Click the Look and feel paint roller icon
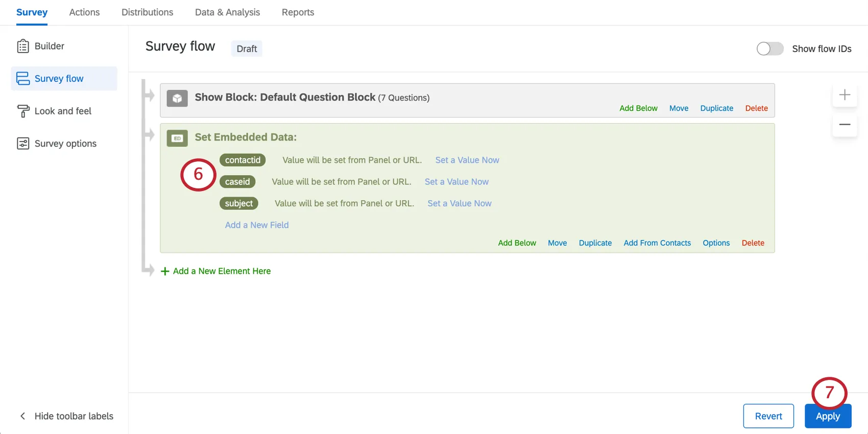Viewport: 868px width, 434px height. click(x=23, y=111)
